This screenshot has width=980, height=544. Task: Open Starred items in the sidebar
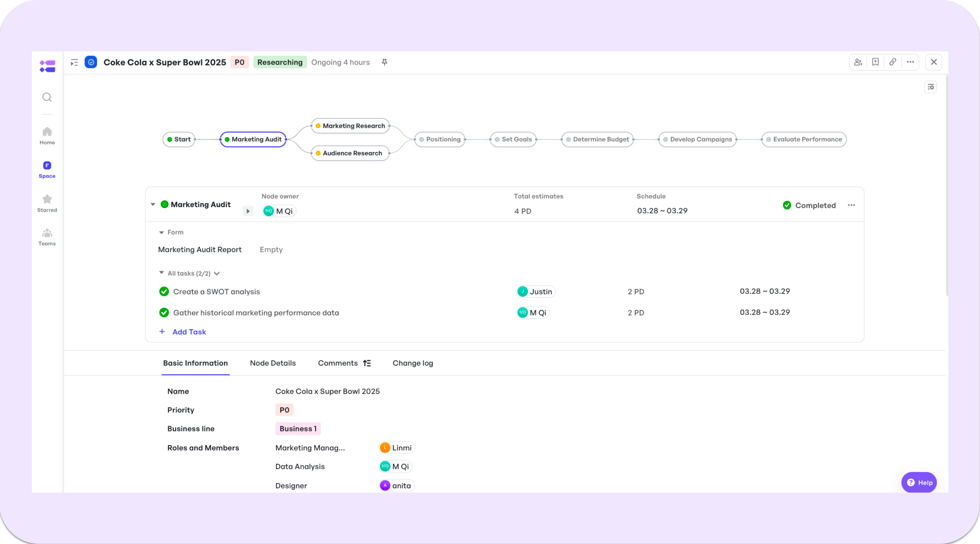point(47,203)
